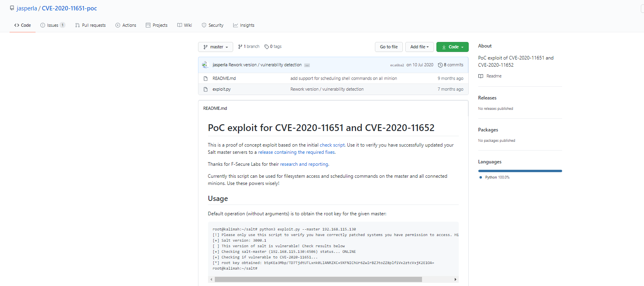Screen dimensions: 644x286
Task: Open the Wiki tab
Action: click(x=184, y=25)
